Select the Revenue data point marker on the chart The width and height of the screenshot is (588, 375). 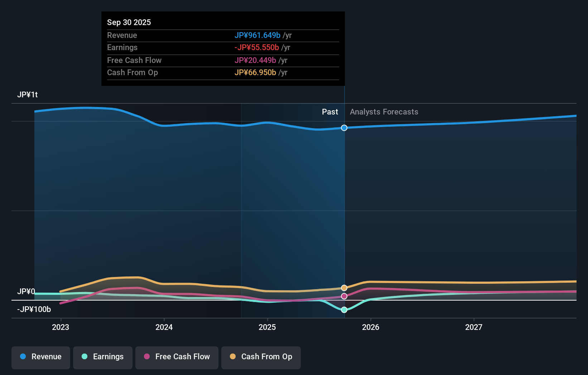344,128
